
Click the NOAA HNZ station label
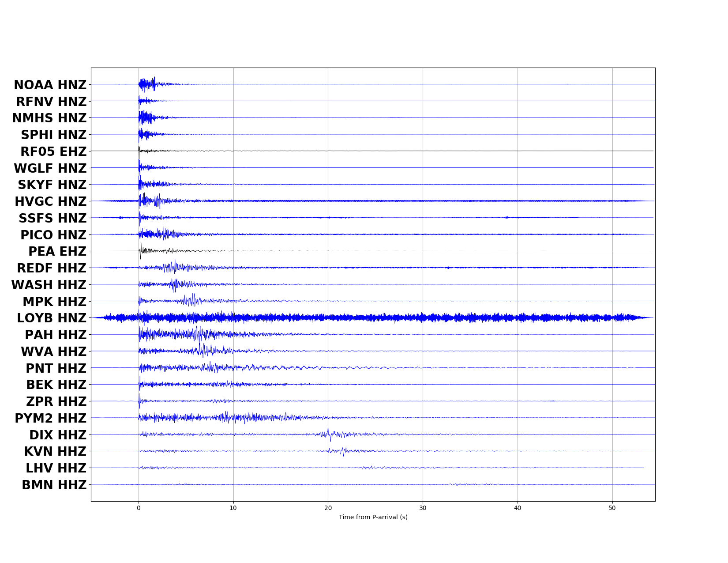50,85
